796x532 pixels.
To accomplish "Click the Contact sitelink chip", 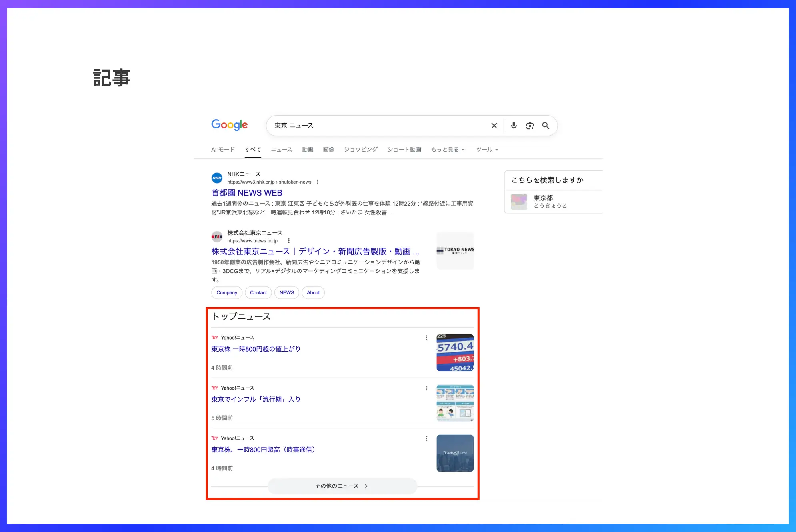I will point(258,293).
